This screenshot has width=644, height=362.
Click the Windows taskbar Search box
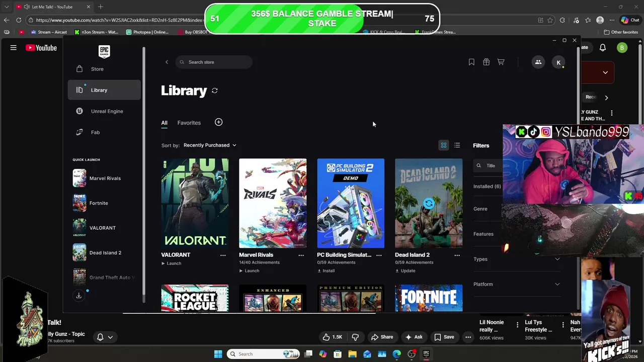263,354
